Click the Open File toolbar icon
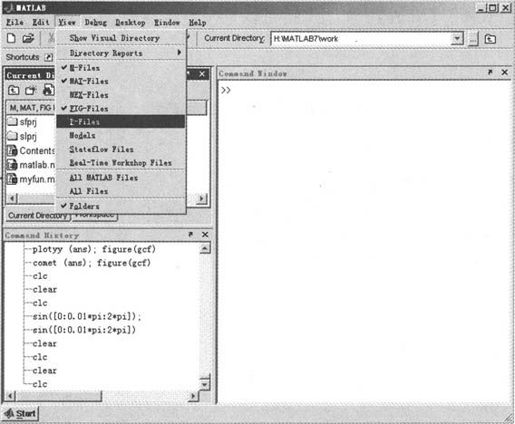Screen dimensions: 515x424 pyautogui.click(x=28, y=38)
